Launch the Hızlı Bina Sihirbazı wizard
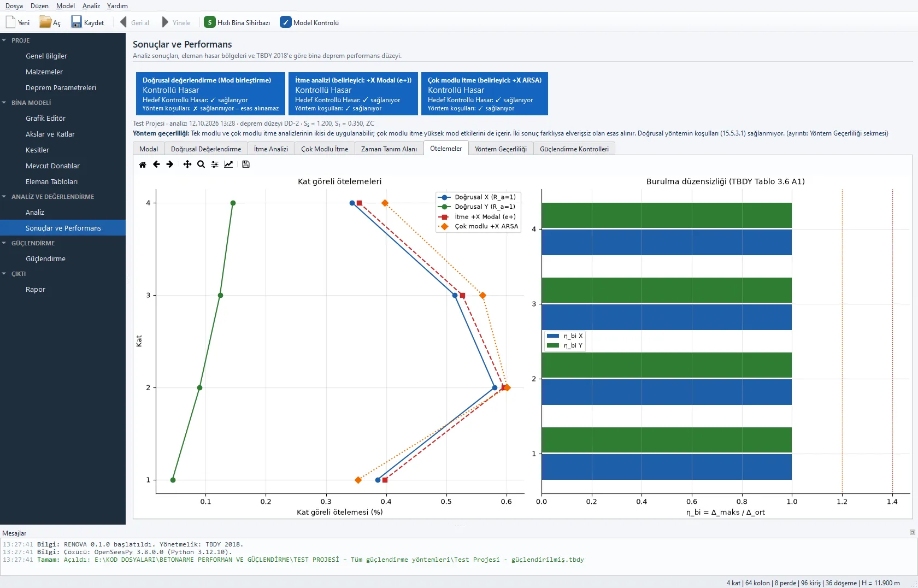 tap(237, 22)
